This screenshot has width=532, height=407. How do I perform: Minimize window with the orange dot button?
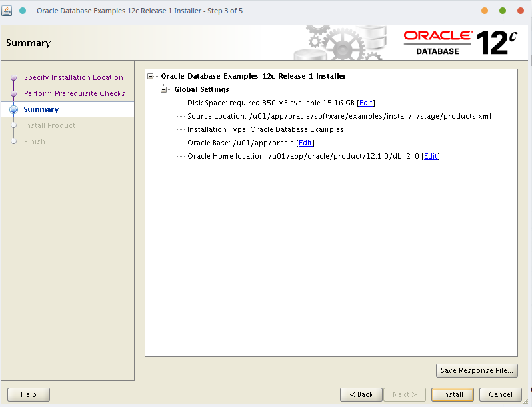[485, 11]
